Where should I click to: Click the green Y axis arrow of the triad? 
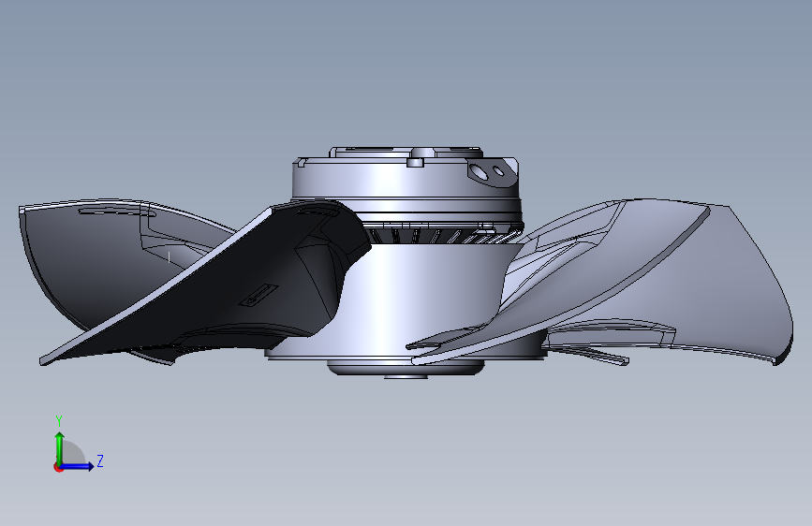(x=60, y=447)
